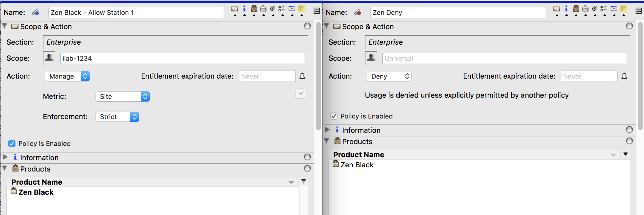Open the Metric dropdown showing Site
Image resolution: width=644 pixels, height=215 pixels.
[122, 96]
